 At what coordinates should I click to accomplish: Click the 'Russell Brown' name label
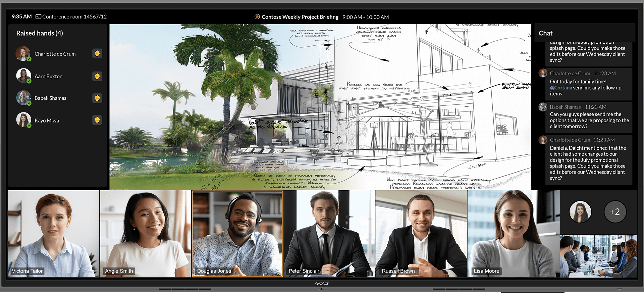coord(398,271)
